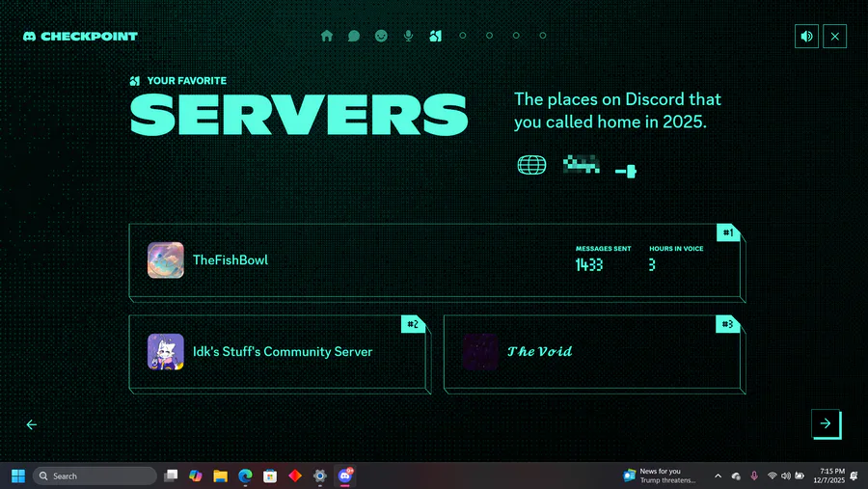Close the Checkpoint recap

pos(835,36)
